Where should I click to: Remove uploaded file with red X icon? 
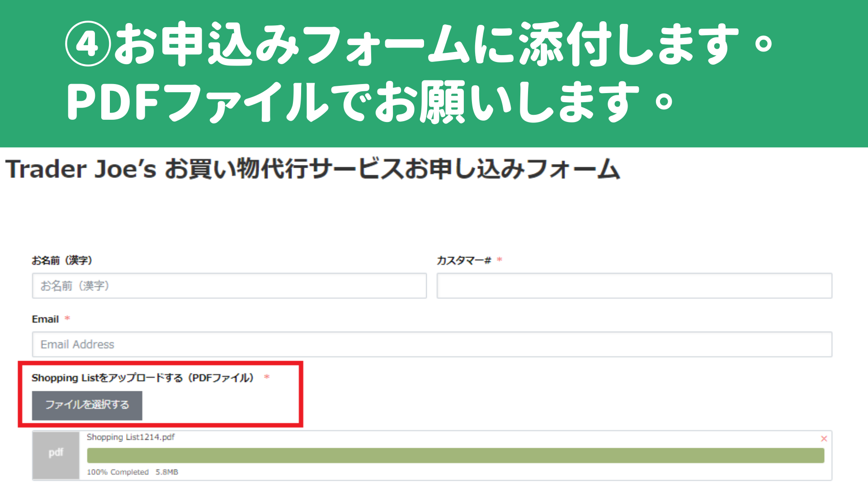click(x=824, y=439)
